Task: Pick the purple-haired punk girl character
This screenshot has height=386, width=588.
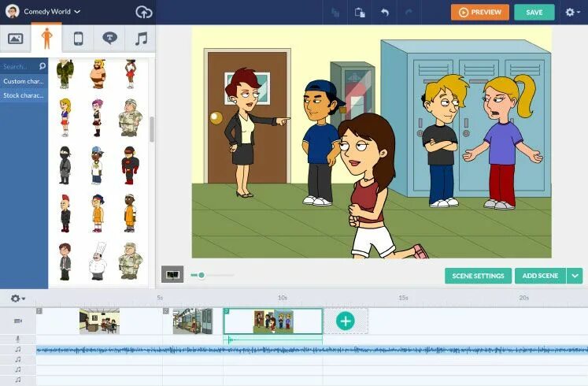Action: pos(98,117)
